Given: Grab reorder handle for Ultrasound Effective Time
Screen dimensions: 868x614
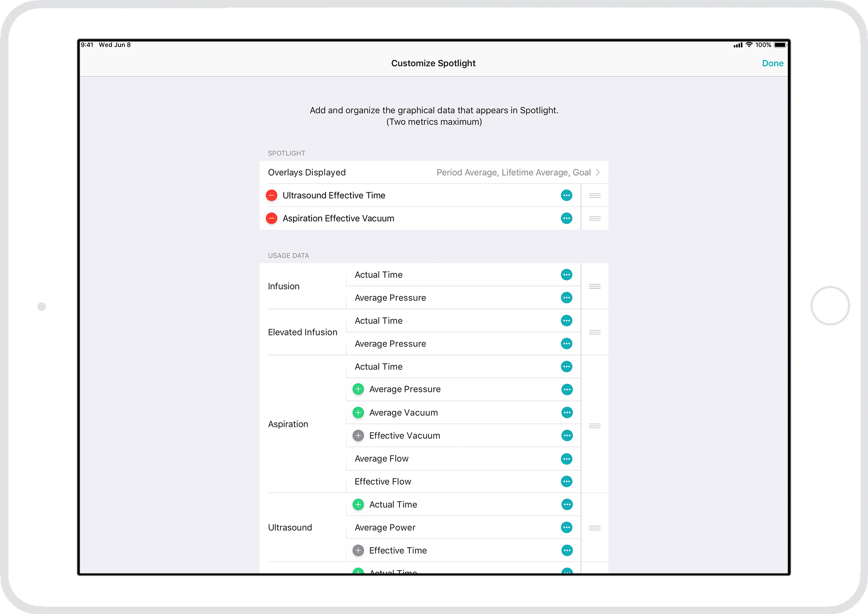Looking at the screenshot, I should click(595, 195).
